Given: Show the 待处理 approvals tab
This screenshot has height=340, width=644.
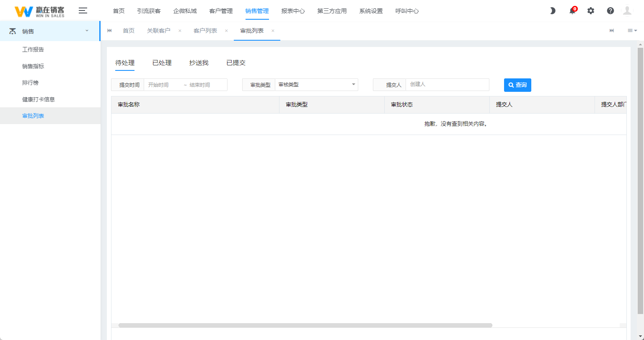Looking at the screenshot, I should click(x=125, y=63).
